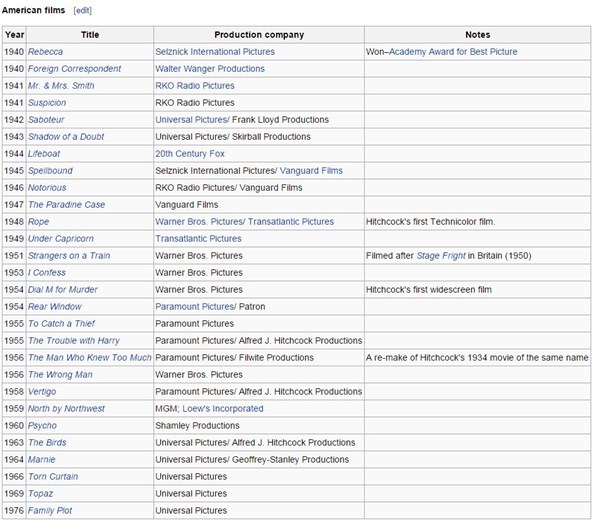
Task: Select Universal Pictures cell in Topaz row
Action: (259, 494)
